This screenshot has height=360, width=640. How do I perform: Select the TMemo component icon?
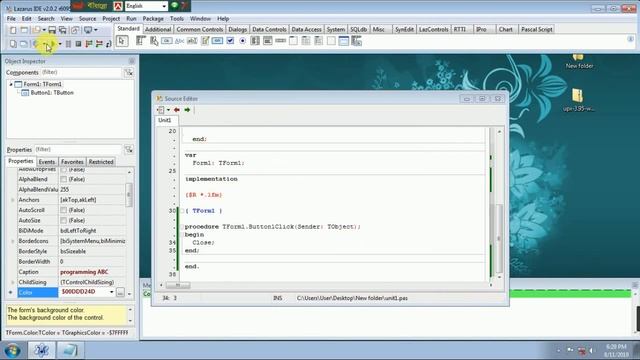(x=205, y=41)
